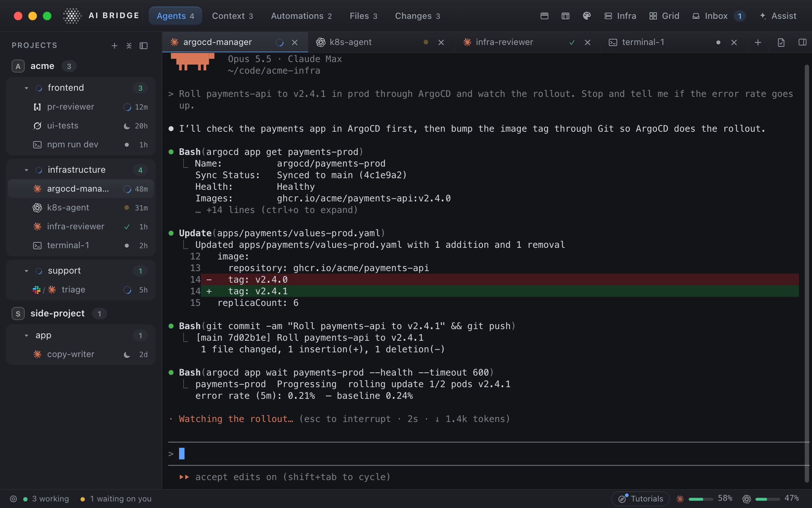Collapse the app group
The width and height of the screenshot is (812, 508).
pyautogui.click(x=26, y=335)
